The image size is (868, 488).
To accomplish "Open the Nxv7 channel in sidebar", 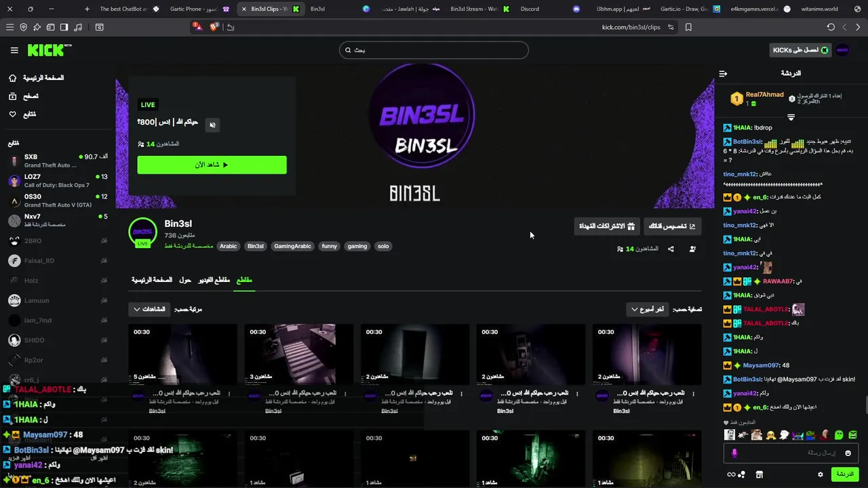I will [x=58, y=220].
